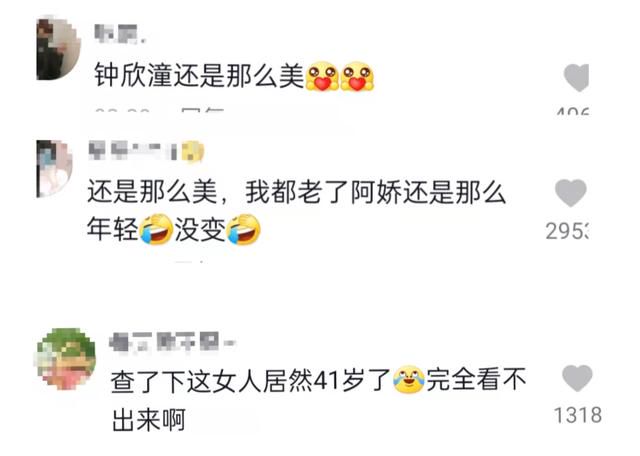Click the laughing emoji after '年轻'

156,229
